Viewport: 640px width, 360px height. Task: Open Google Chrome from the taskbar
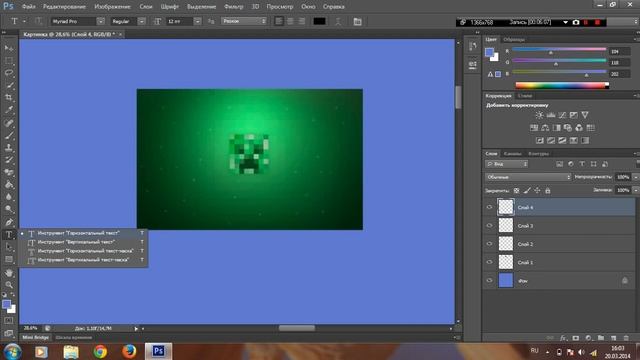coord(100,351)
